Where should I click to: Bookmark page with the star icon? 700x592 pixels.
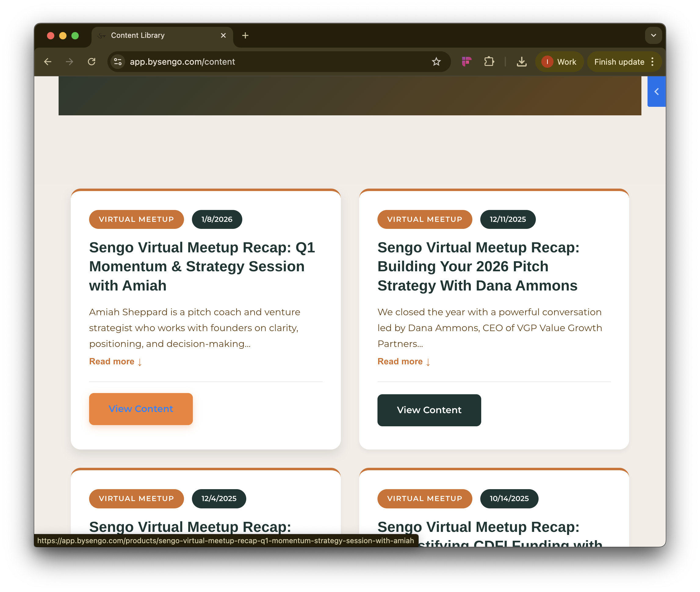pyautogui.click(x=436, y=62)
